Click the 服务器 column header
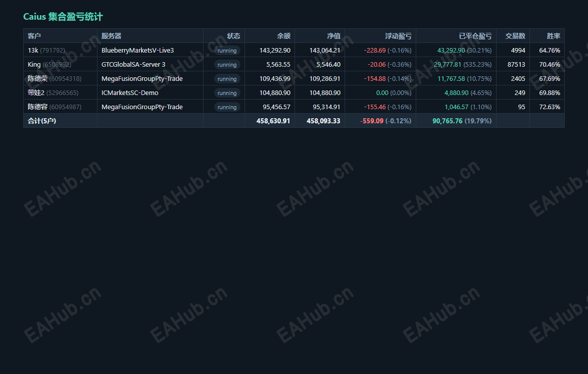This screenshot has width=588, height=374. pos(111,36)
